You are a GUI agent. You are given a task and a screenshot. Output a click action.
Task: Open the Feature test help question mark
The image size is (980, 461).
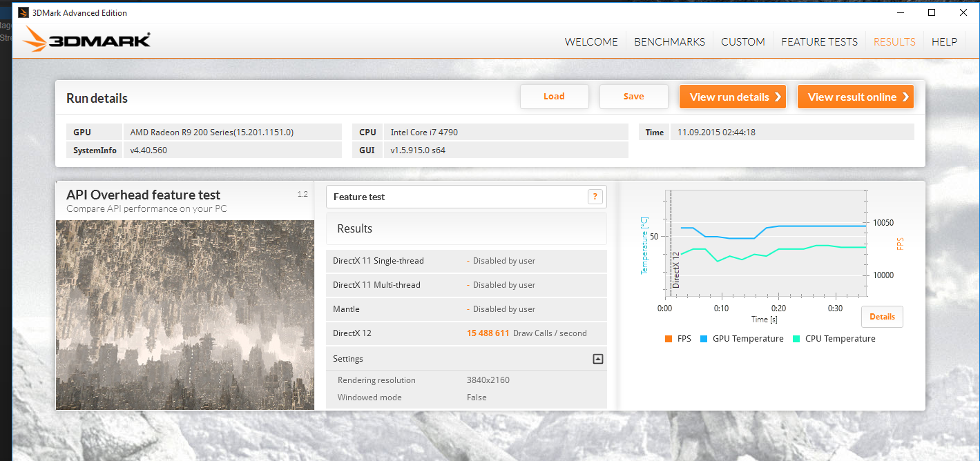(x=595, y=197)
